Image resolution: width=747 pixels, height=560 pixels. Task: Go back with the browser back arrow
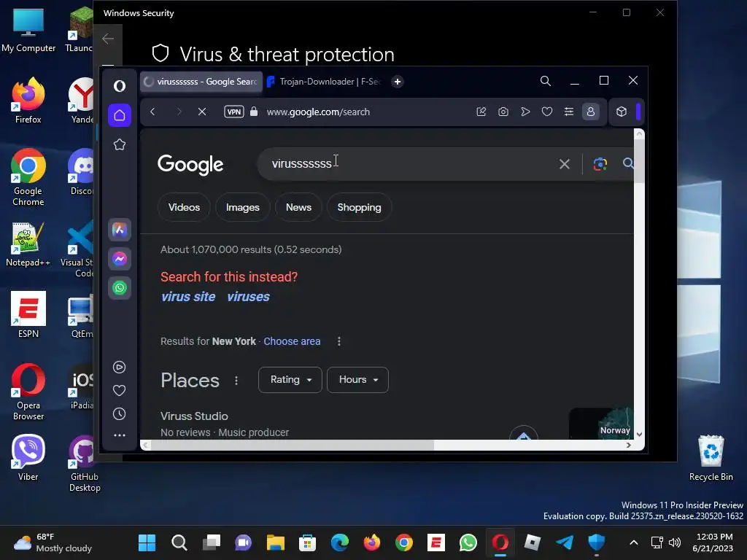(x=152, y=112)
